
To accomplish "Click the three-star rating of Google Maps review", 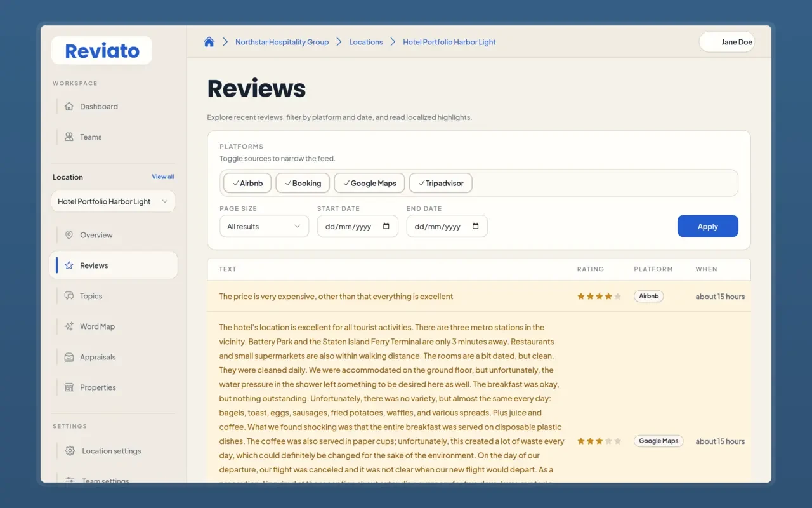I will pyautogui.click(x=599, y=441).
